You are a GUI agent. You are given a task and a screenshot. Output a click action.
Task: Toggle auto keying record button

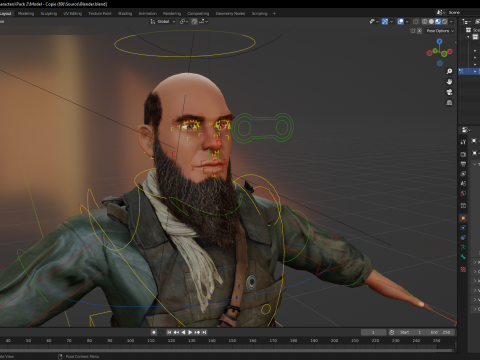pyautogui.click(x=154, y=332)
